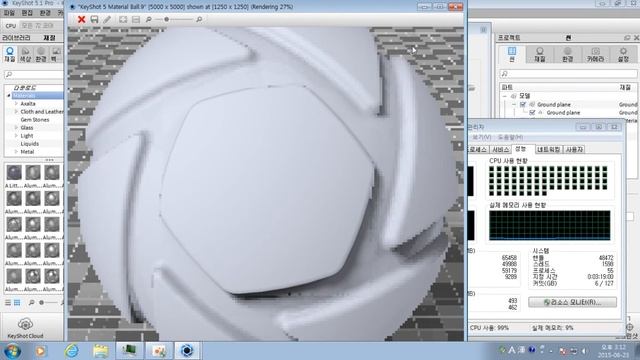Click the 48472 handles value in Task Manager
Image resolution: width=640 pixels, height=360 pixels.
click(606, 258)
